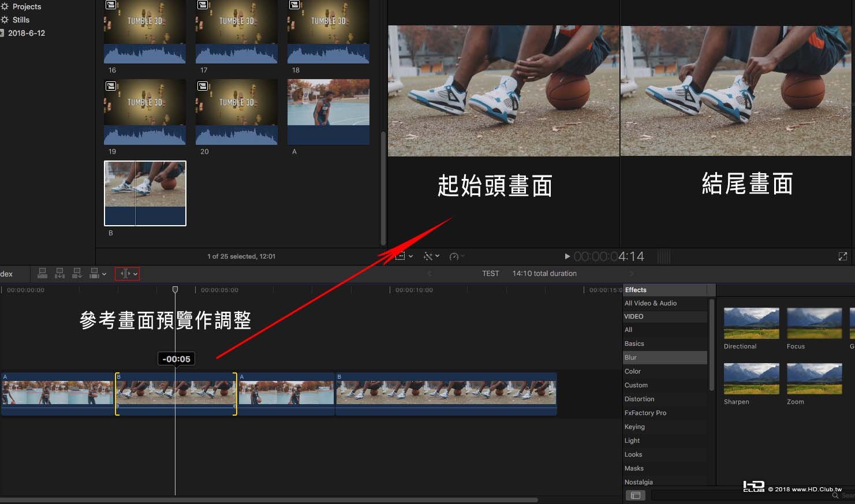
Task: Click the 00:00:04:14 timecode display
Action: coord(608,256)
